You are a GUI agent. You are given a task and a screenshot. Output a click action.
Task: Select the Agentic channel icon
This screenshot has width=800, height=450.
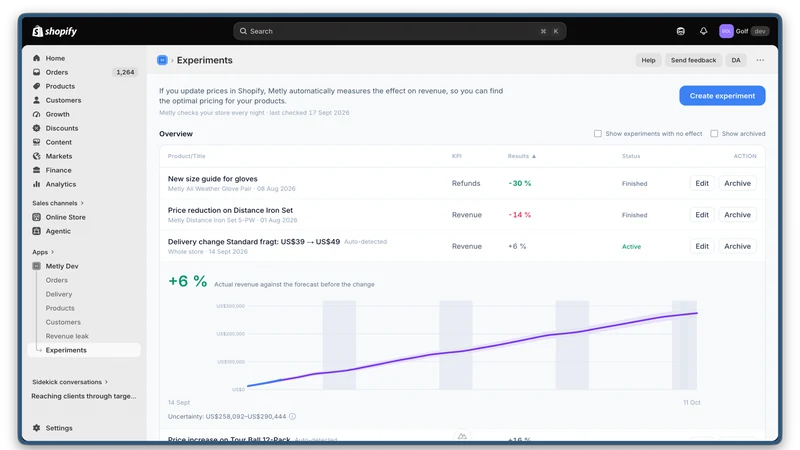(36, 231)
